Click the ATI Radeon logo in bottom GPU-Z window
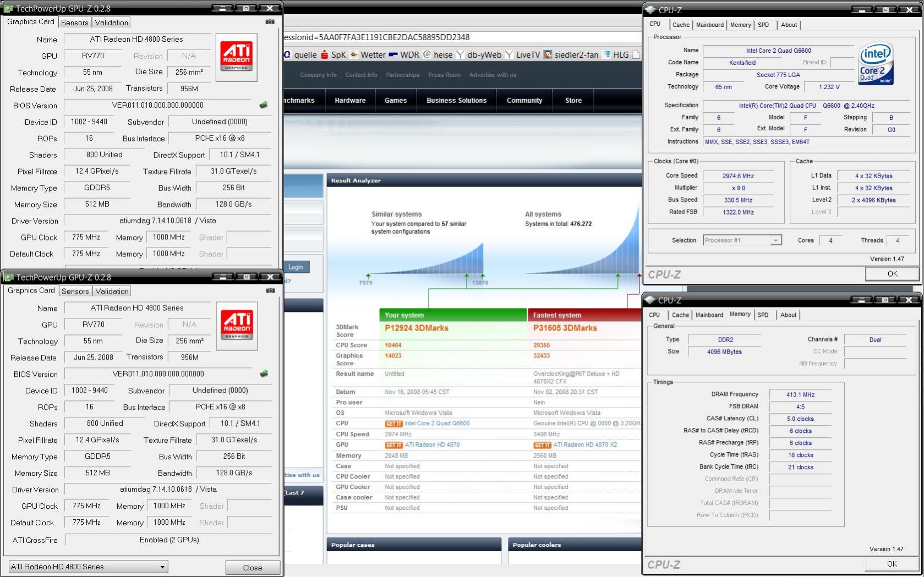 pos(237,326)
